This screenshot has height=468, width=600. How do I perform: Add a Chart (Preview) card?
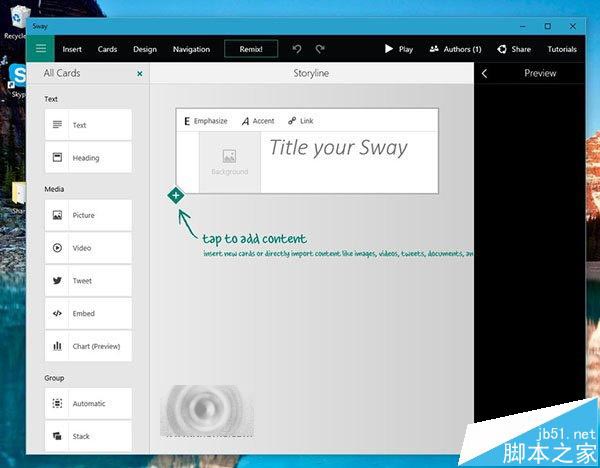(x=88, y=346)
